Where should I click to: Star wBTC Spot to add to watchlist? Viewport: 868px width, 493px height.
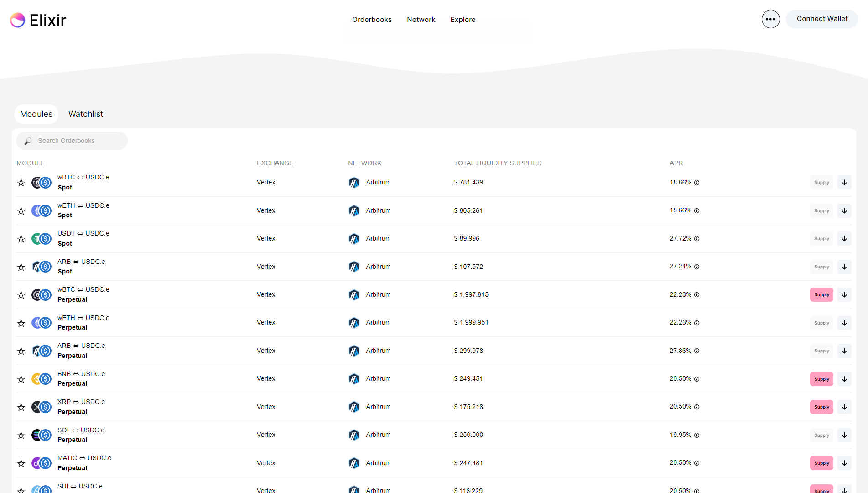pos(21,183)
